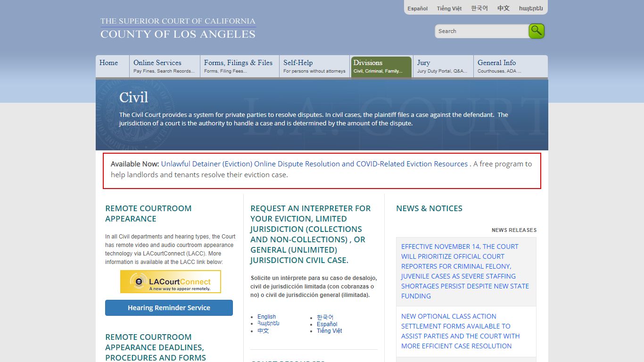
Task: Open the General Info menu
Action: (511, 66)
